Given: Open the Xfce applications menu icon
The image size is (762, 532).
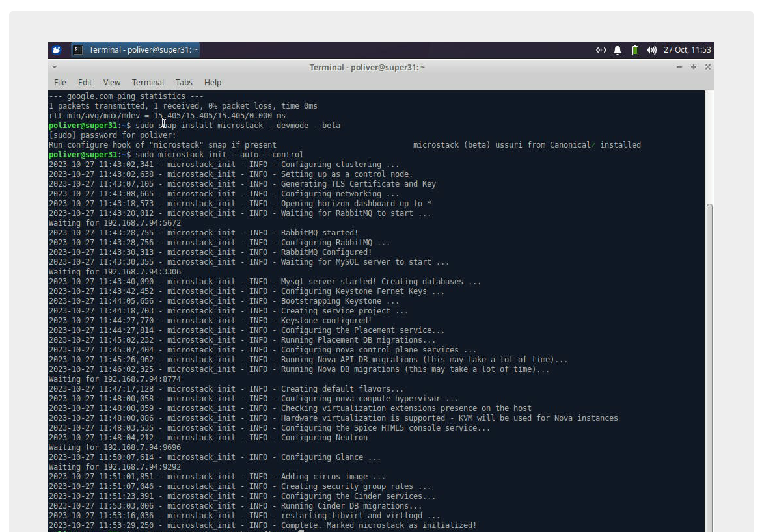Looking at the screenshot, I should pos(57,50).
